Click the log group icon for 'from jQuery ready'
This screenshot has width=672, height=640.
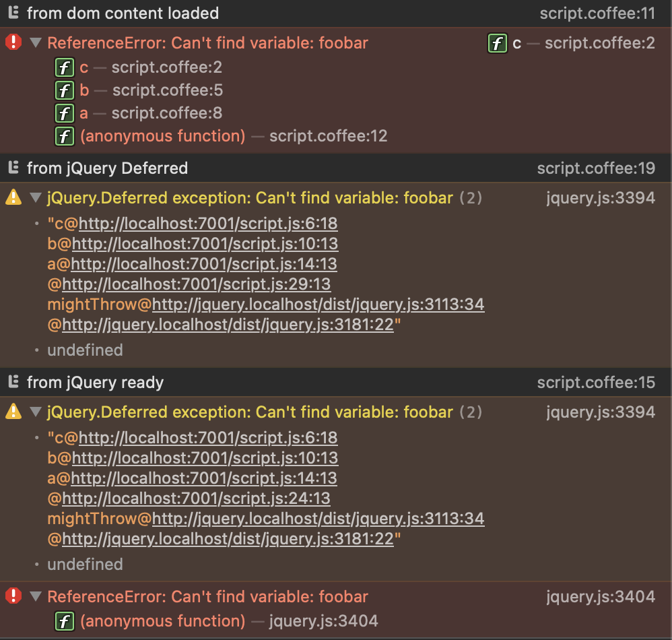pos(13,381)
